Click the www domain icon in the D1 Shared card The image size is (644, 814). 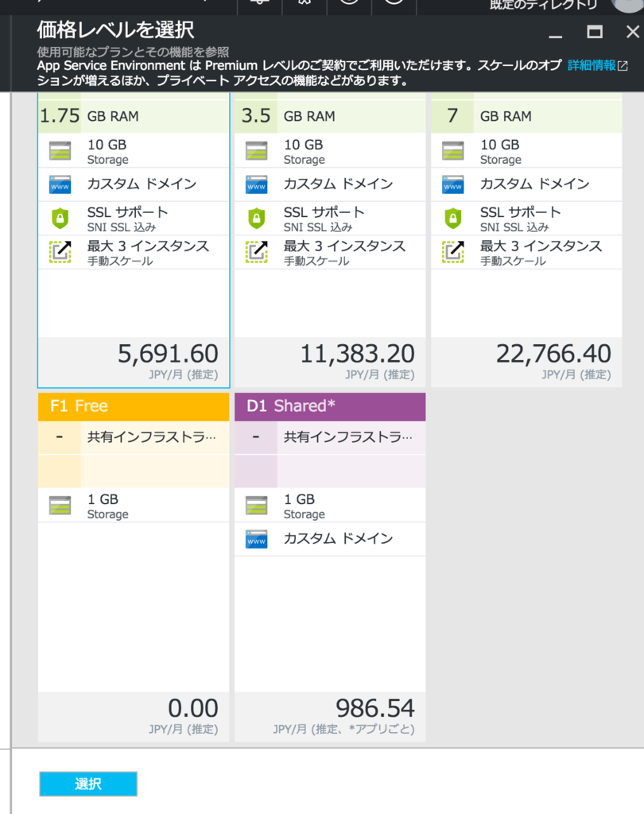(x=257, y=539)
